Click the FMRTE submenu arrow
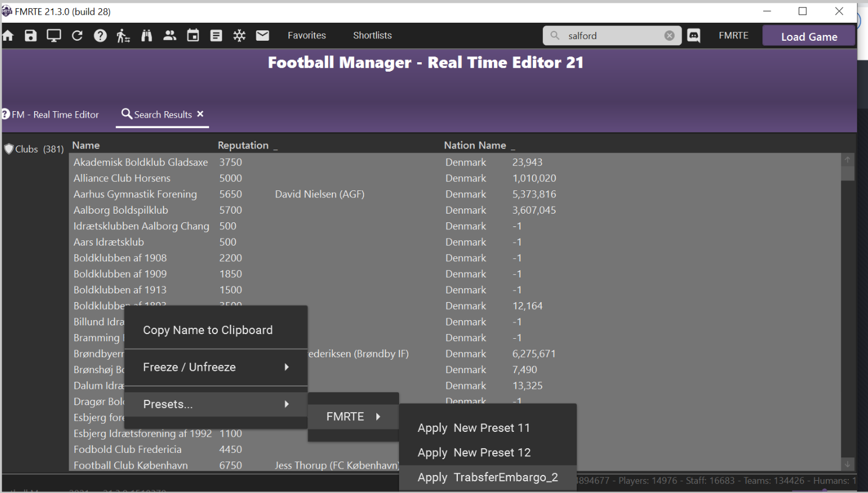 378,417
